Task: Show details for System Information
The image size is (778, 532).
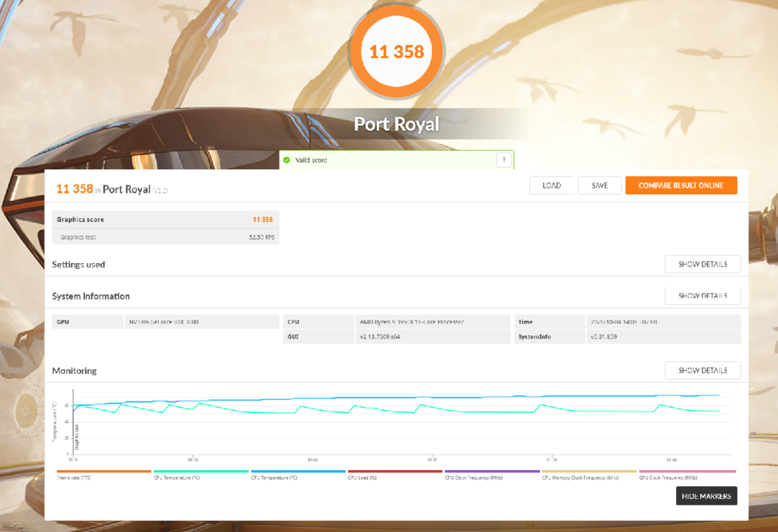Action: click(703, 296)
